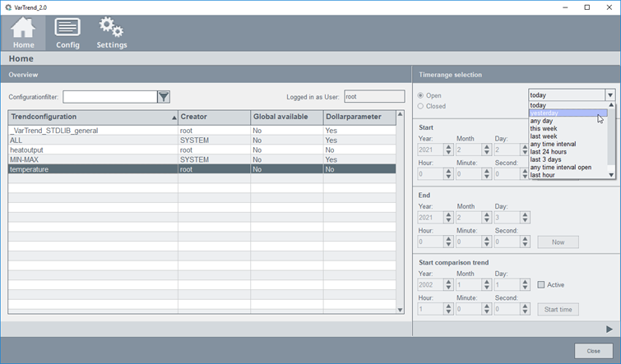Collapse the timerange dropdown arrow
Image resolution: width=621 pixels, height=364 pixels.
coord(609,95)
